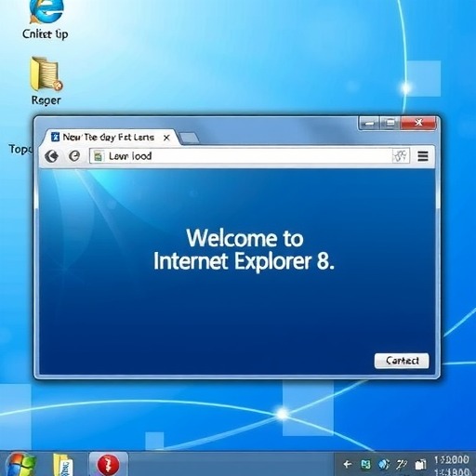Click the favicon on the browser tab

[55, 137]
